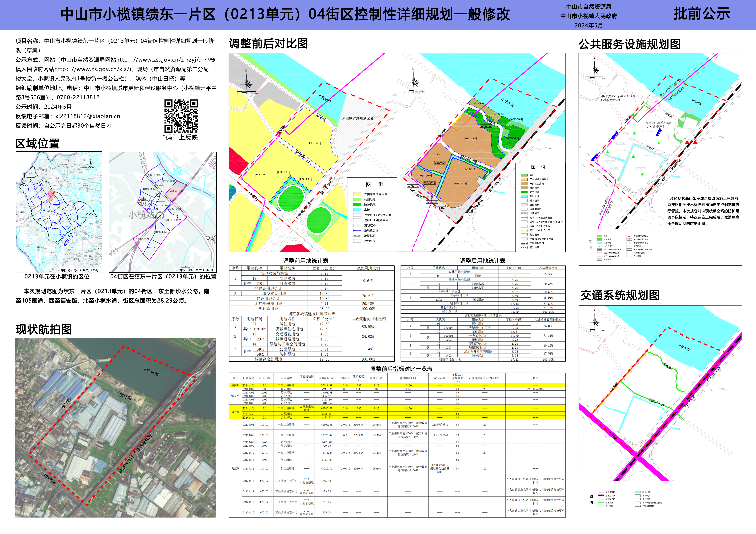Click the 调整前后指标对比一览表 table title
The image size is (756, 534).
click(401, 369)
